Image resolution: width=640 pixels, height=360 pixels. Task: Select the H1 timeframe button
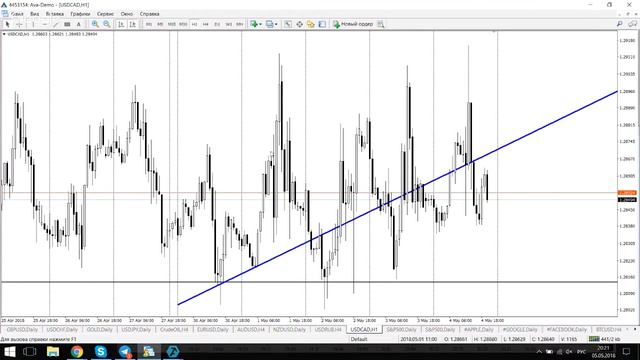[194, 24]
